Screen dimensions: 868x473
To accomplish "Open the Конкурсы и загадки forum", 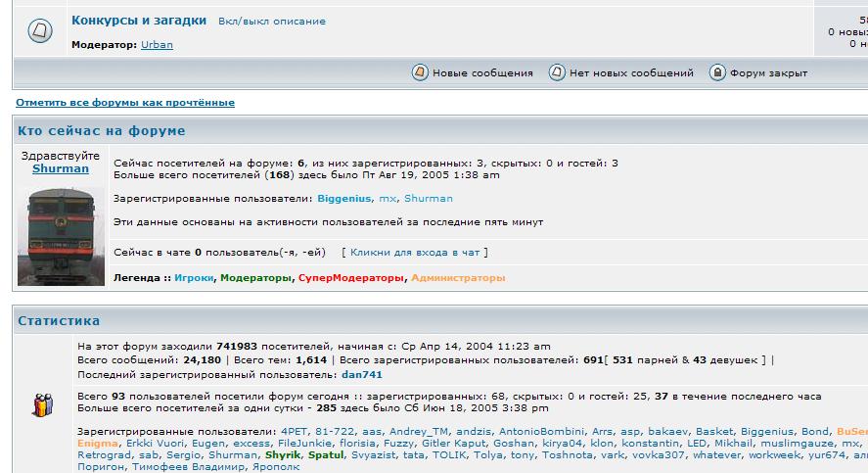I will (139, 20).
